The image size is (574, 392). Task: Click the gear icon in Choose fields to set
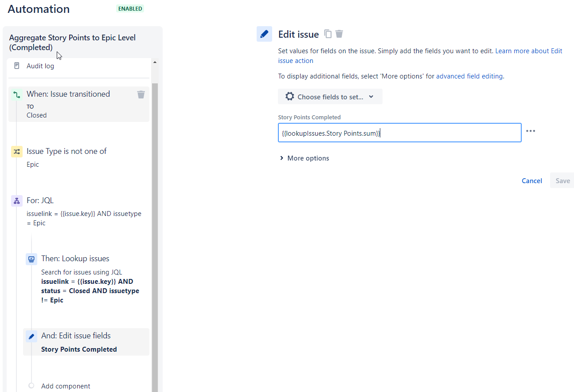[x=289, y=96]
